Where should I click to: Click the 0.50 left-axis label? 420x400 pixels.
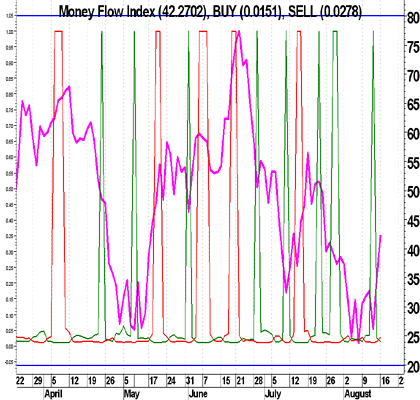(9, 189)
